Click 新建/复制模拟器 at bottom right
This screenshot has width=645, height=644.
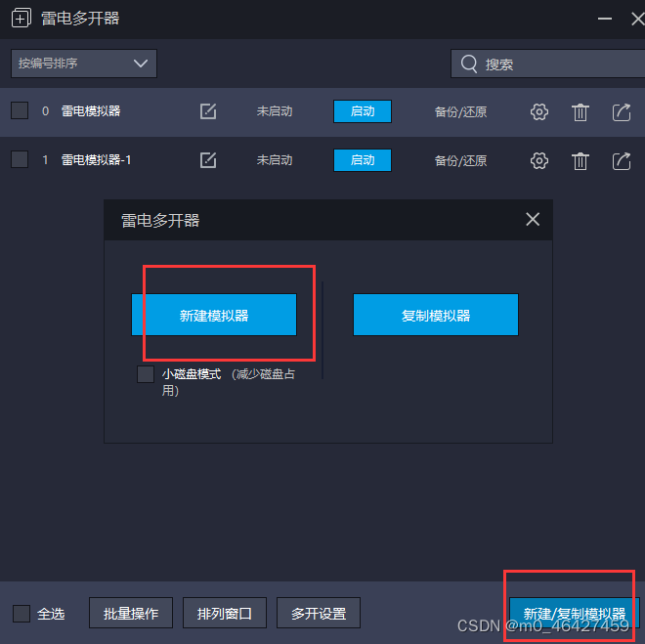pos(575,614)
